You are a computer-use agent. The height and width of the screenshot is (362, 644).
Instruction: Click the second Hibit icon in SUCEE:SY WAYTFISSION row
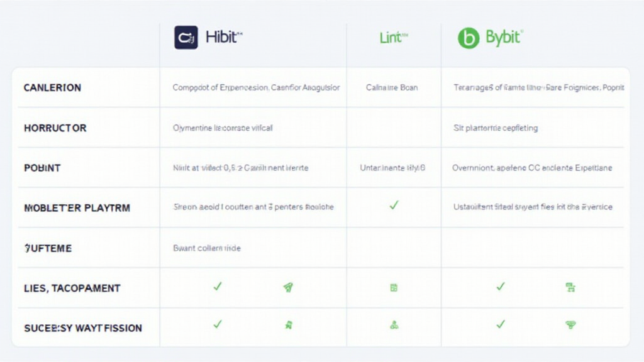click(x=288, y=325)
